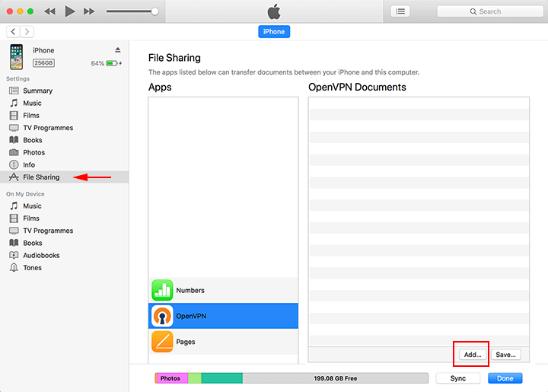Select the iPhone device tab
This screenshot has height=392, width=548.
pyautogui.click(x=274, y=32)
